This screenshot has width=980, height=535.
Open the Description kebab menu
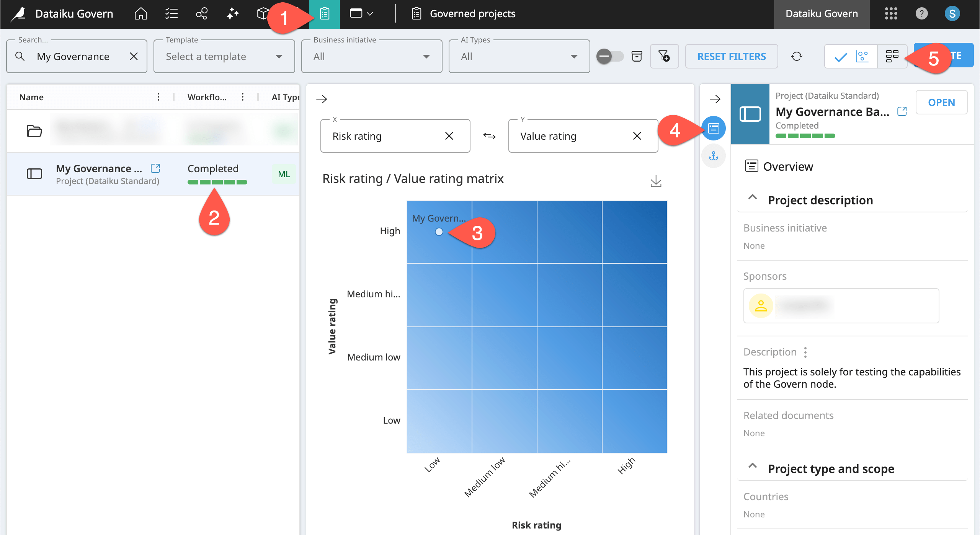[805, 351]
